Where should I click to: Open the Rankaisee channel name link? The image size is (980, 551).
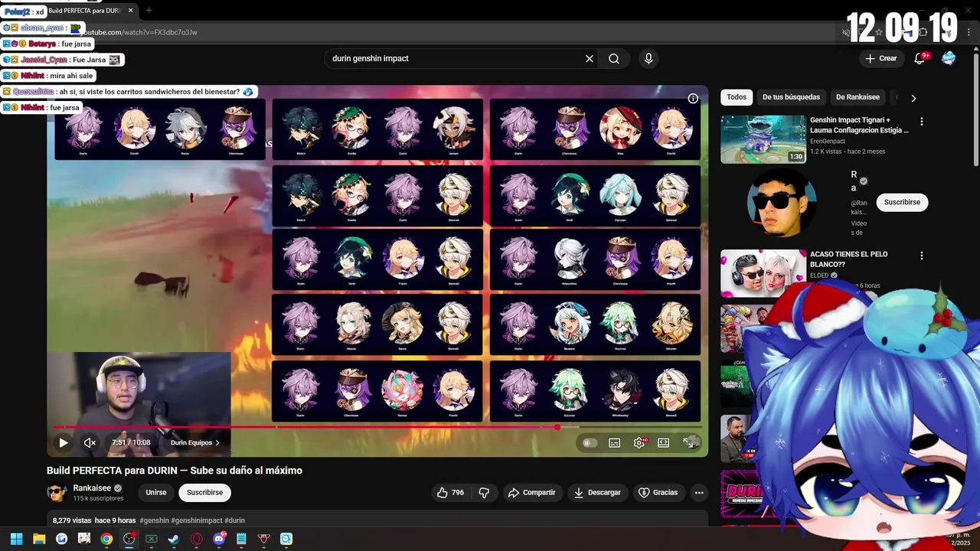93,487
